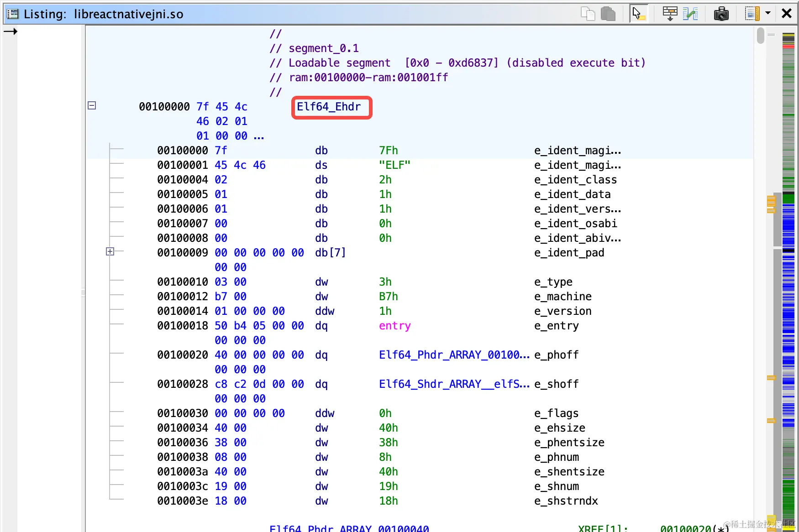Collapse the Elf64_Ehdr structure
The width and height of the screenshot is (799, 532).
pyautogui.click(x=92, y=105)
